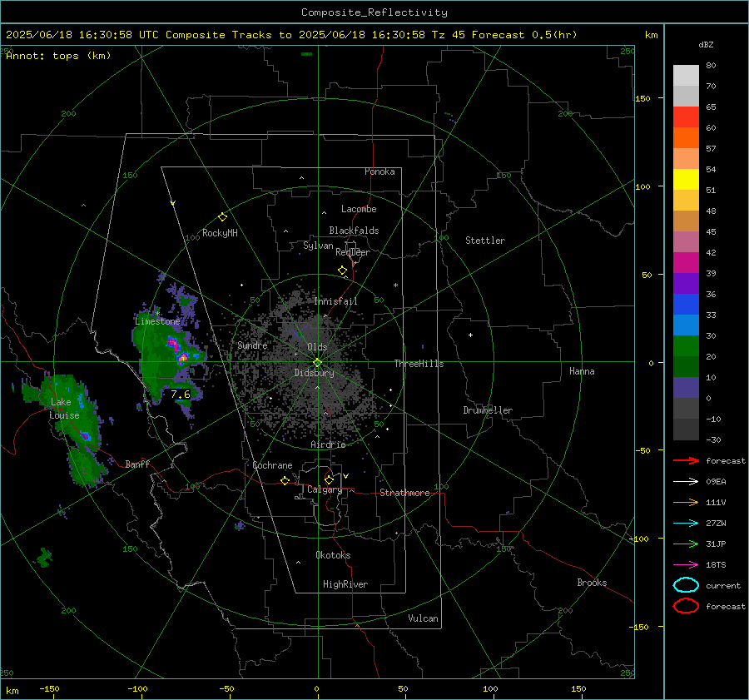Select the dark green 10-20 dBZ swatch
The height and width of the screenshot is (700, 749).
pos(686,367)
